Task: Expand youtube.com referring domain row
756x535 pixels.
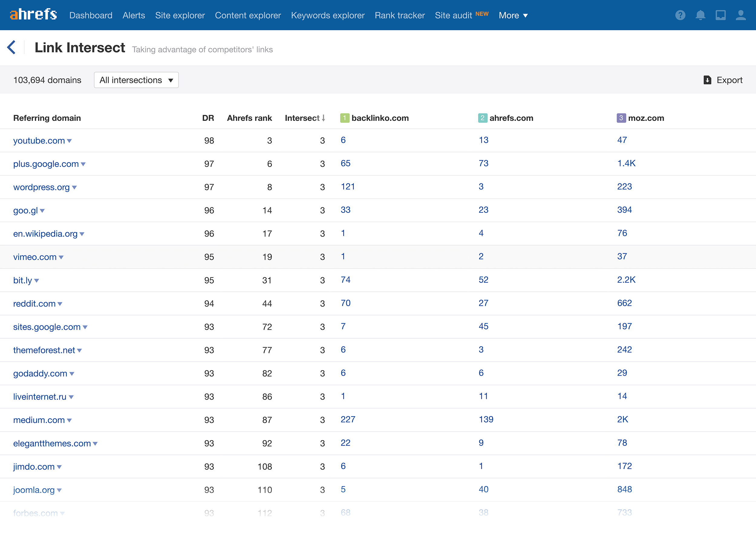Action: click(68, 140)
